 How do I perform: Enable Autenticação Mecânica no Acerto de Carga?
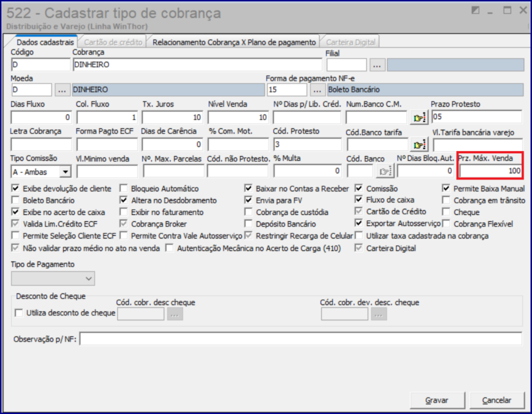click(x=170, y=248)
